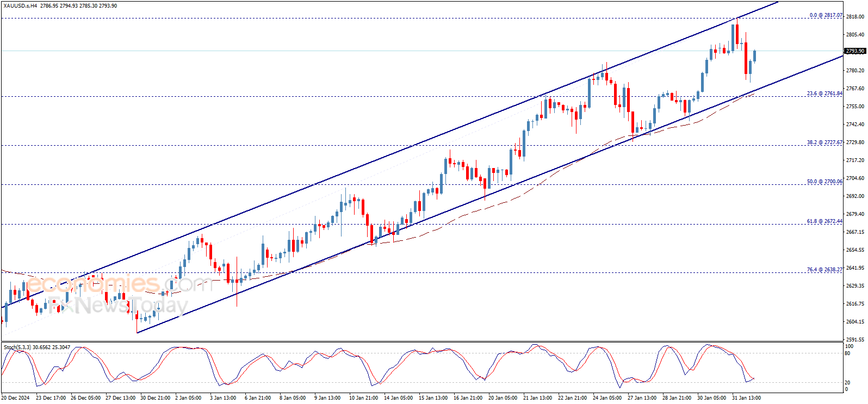Select the 76.4 @ 2638.27 Fibonacci label

pyautogui.click(x=824, y=270)
